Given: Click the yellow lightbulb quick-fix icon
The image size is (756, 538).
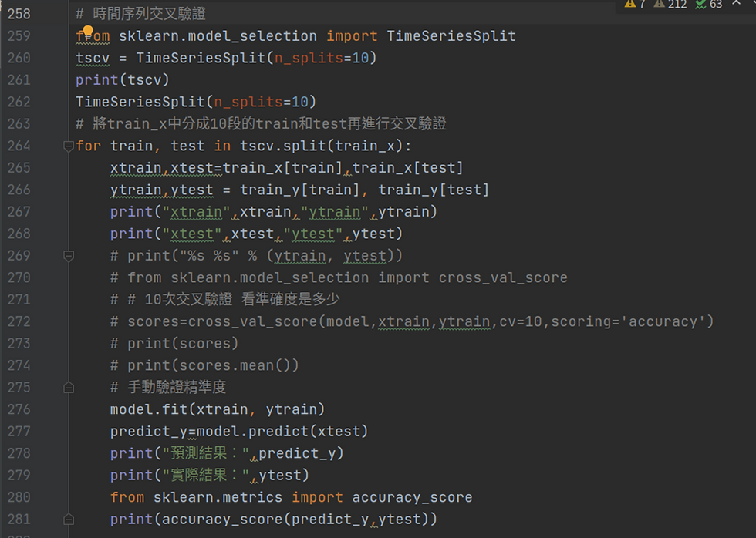Looking at the screenshot, I should tap(88, 32).
